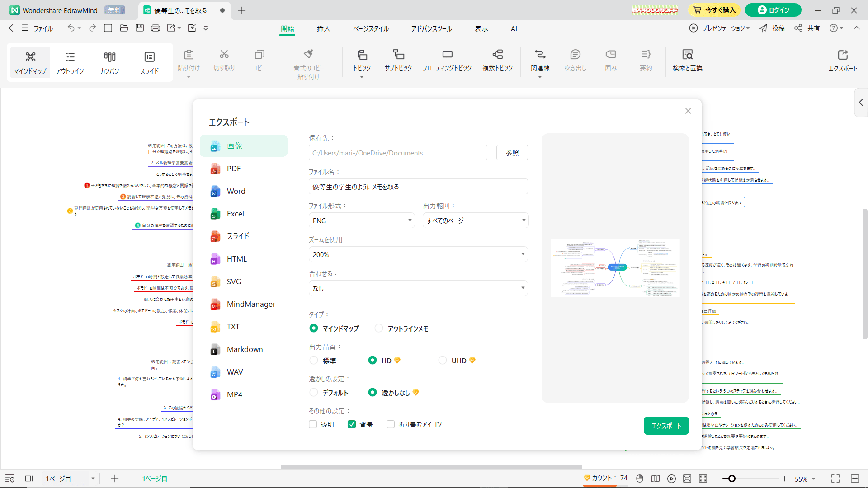The width and height of the screenshot is (868, 488).
Task: Choose HTML export format
Action: point(244,259)
